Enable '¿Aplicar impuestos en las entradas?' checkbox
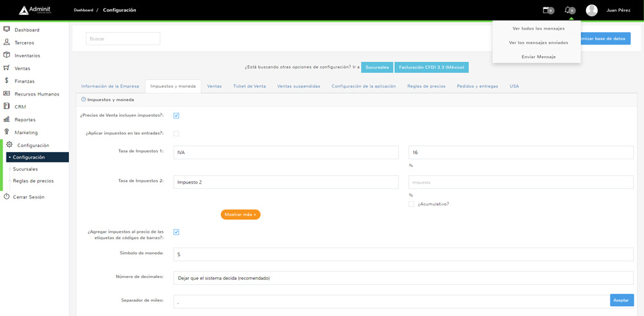 coord(176,133)
